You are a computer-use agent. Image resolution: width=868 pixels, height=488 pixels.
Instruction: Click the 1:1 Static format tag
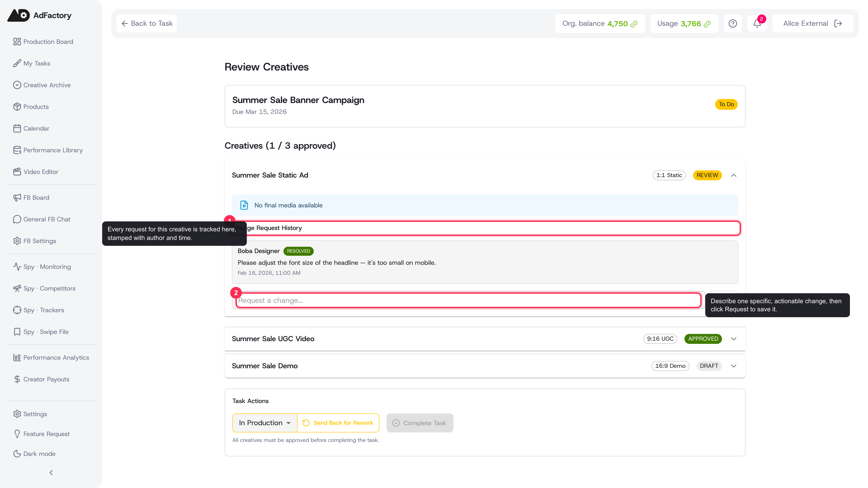click(669, 175)
